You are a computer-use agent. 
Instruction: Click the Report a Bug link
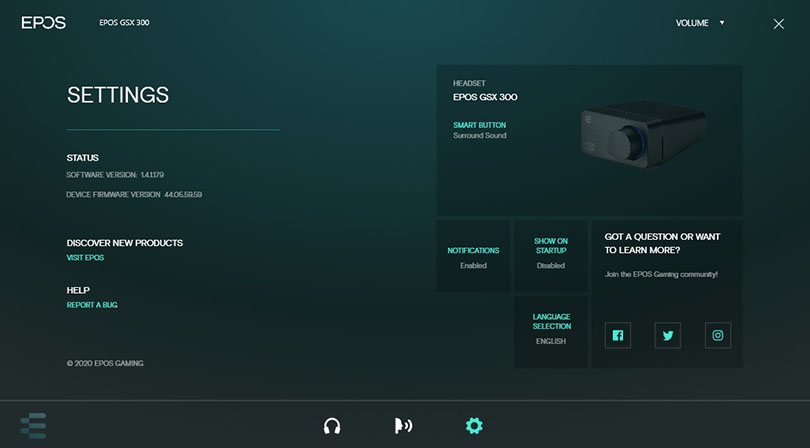point(92,305)
